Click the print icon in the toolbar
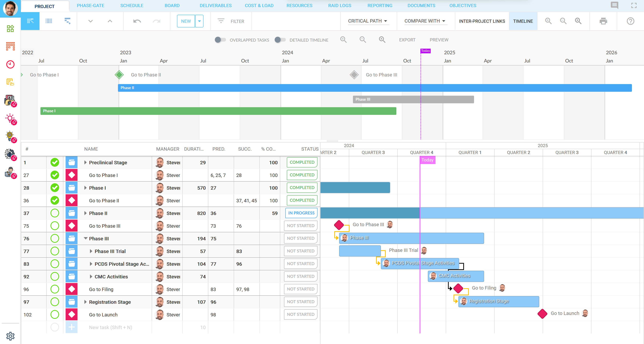The image size is (644, 344). 603,21
